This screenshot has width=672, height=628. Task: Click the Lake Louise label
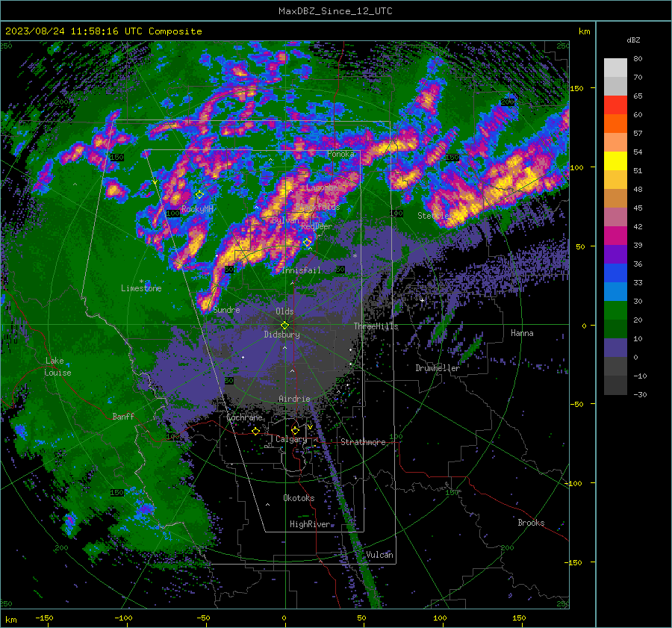click(59, 367)
